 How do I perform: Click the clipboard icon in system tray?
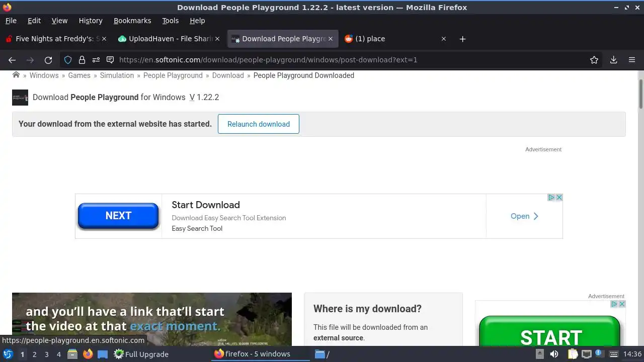(573, 354)
